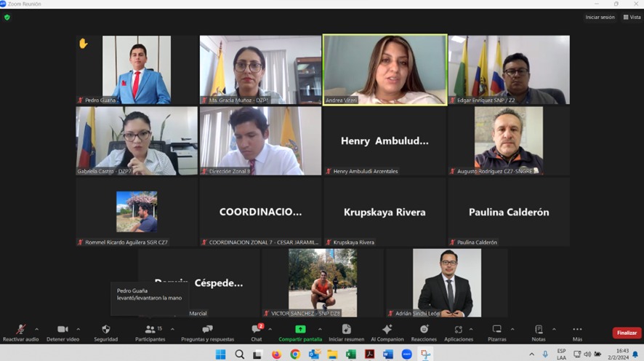Screen dimensions: 644x361
Task: Click the green encryption shield icon
Action: point(7,17)
